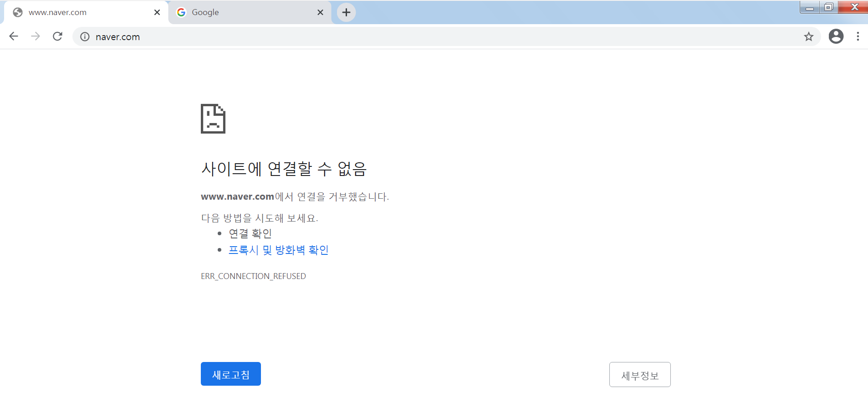Reload the page with the refresh icon
The width and height of the screenshot is (868, 398).
click(57, 36)
